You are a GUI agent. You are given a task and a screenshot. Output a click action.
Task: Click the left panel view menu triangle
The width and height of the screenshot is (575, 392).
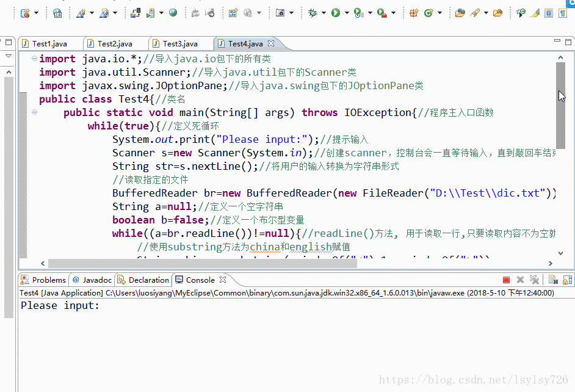[9, 56]
